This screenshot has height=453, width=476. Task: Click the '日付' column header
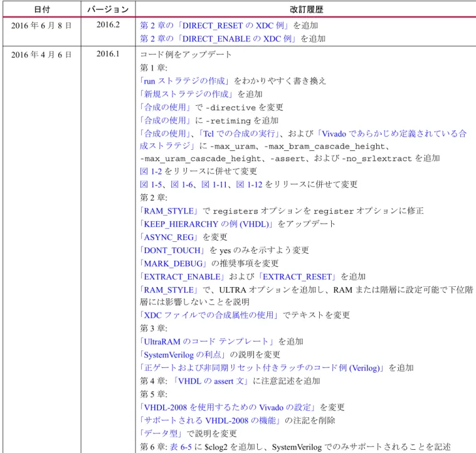pos(42,9)
